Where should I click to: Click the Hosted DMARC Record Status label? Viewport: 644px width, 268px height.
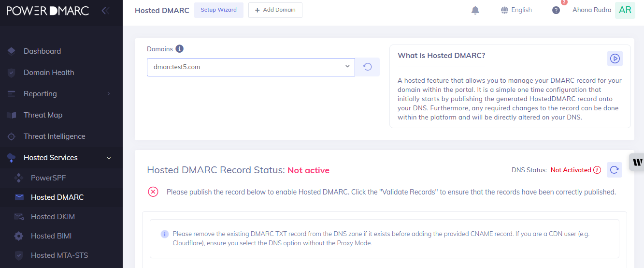pyautogui.click(x=216, y=170)
